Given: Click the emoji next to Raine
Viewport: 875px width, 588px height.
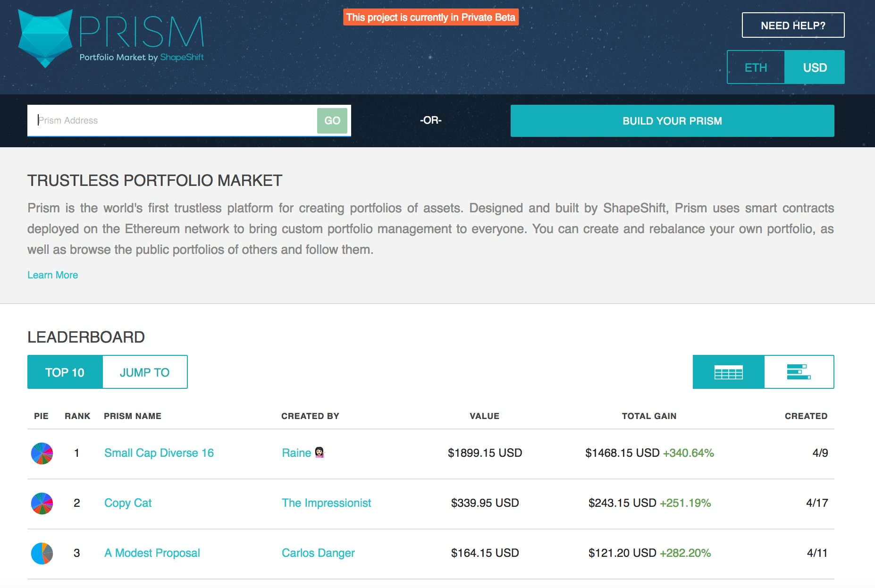Looking at the screenshot, I should click(320, 453).
